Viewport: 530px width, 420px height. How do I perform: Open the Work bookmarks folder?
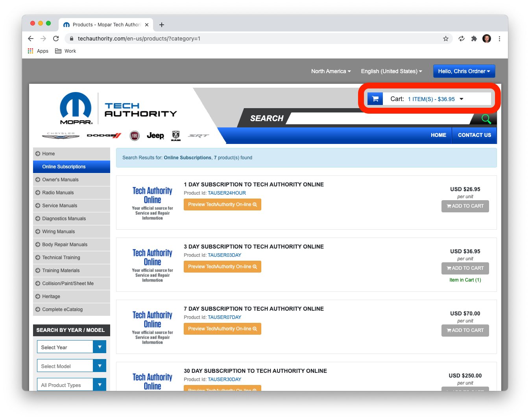click(x=66, y=51)
